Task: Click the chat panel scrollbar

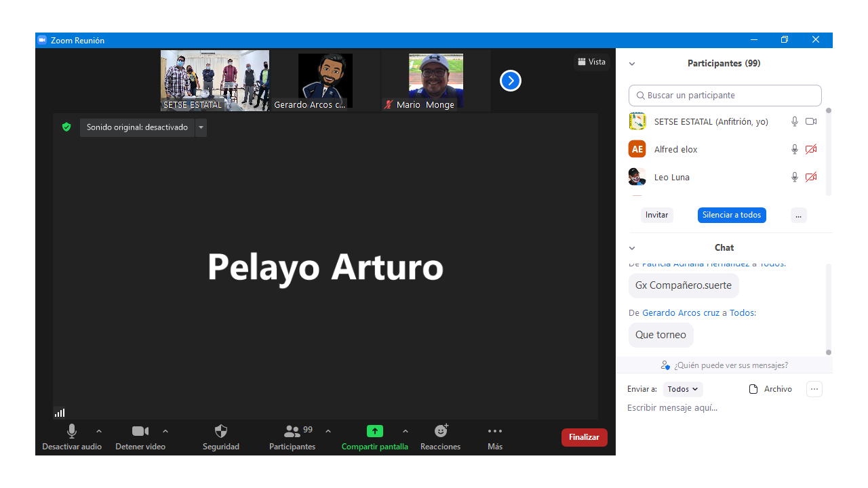Action: [829, 308]
